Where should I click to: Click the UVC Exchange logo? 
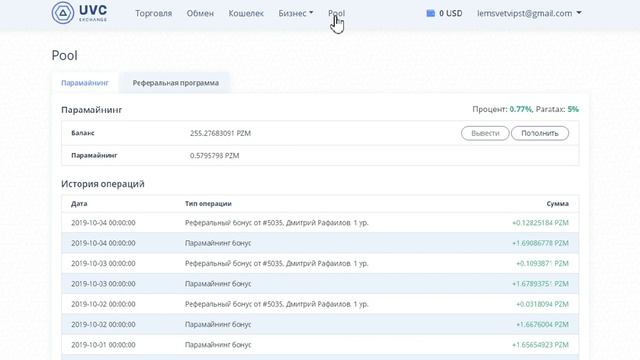pos(80,13)
